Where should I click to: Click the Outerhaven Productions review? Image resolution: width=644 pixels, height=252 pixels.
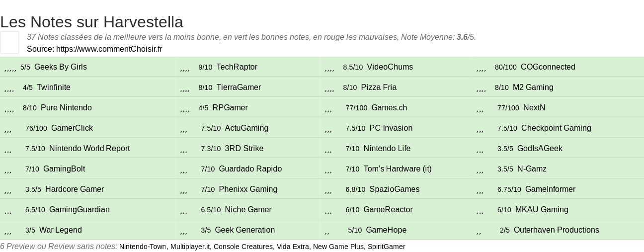(x=557, y=230)
